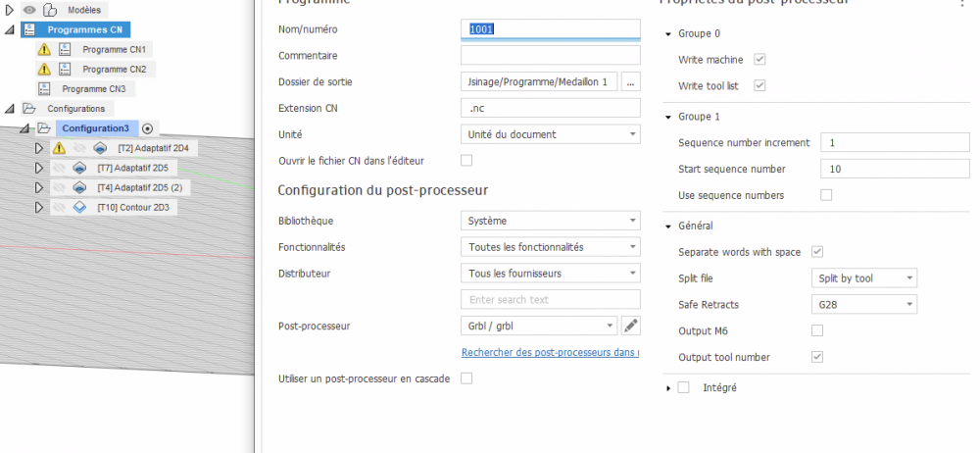The image size is (980, 453).
Task: Click the Programme CN3 program icon
Action: pyautogui.click(x=44, y=89)
